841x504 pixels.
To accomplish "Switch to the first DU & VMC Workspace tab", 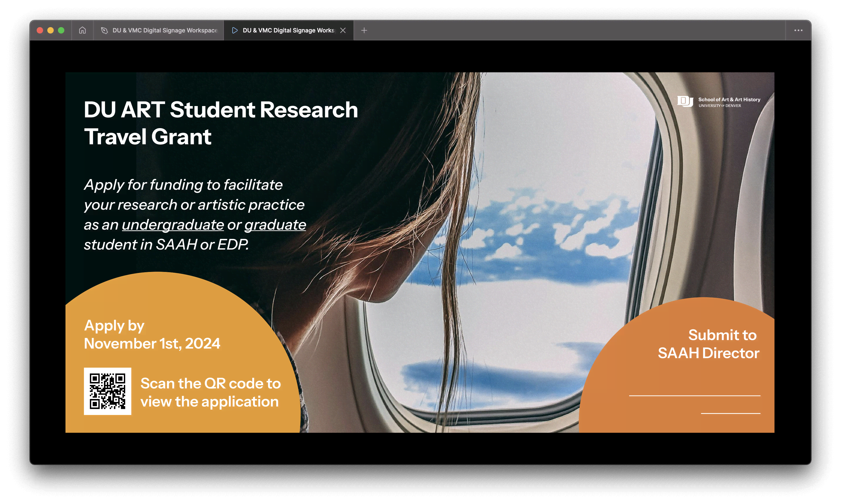I will pyautogui.click(x=159, y=30).
